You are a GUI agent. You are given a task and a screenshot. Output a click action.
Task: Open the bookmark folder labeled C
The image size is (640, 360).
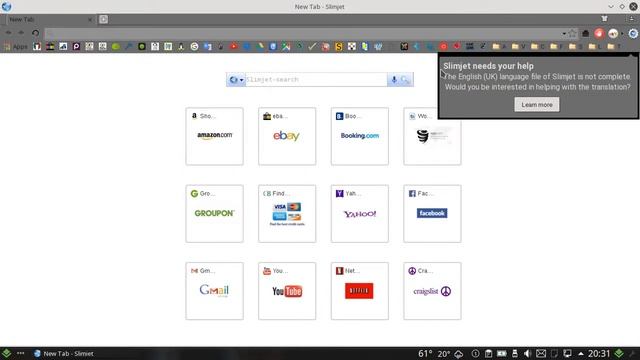[x=537, y=47]
